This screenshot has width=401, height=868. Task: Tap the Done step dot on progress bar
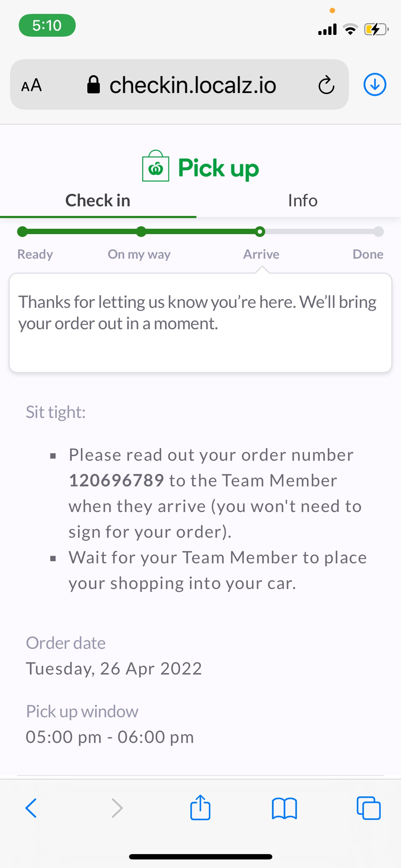(379, 232)
